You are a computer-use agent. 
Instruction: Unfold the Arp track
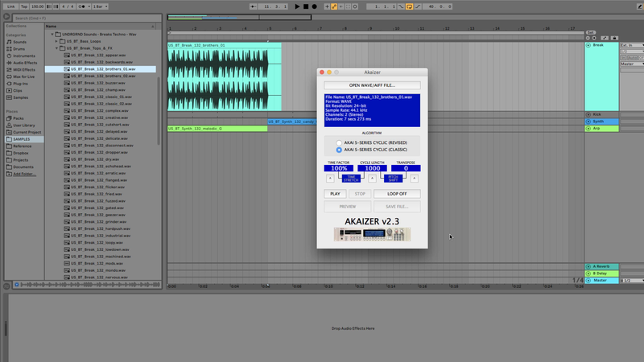pyautogui.click(x=588, y=129)
